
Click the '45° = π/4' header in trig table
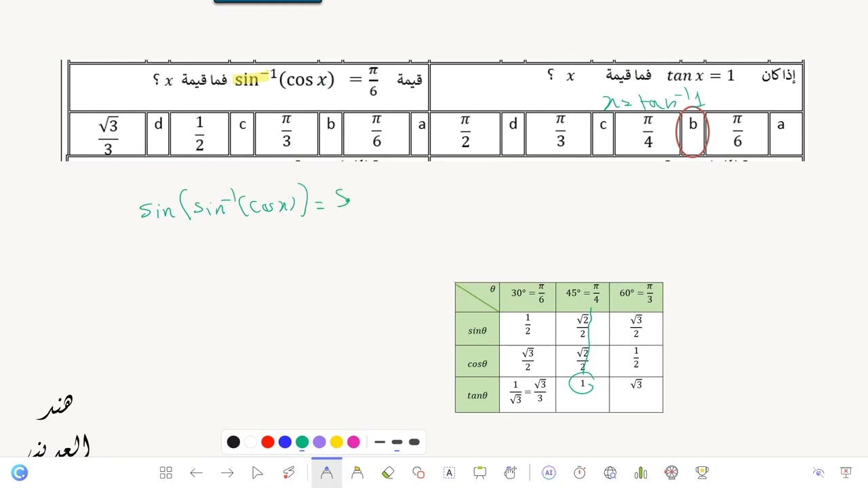tap(583, 293)
